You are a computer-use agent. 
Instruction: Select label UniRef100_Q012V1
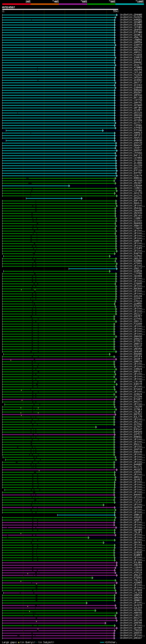(131, 196)
